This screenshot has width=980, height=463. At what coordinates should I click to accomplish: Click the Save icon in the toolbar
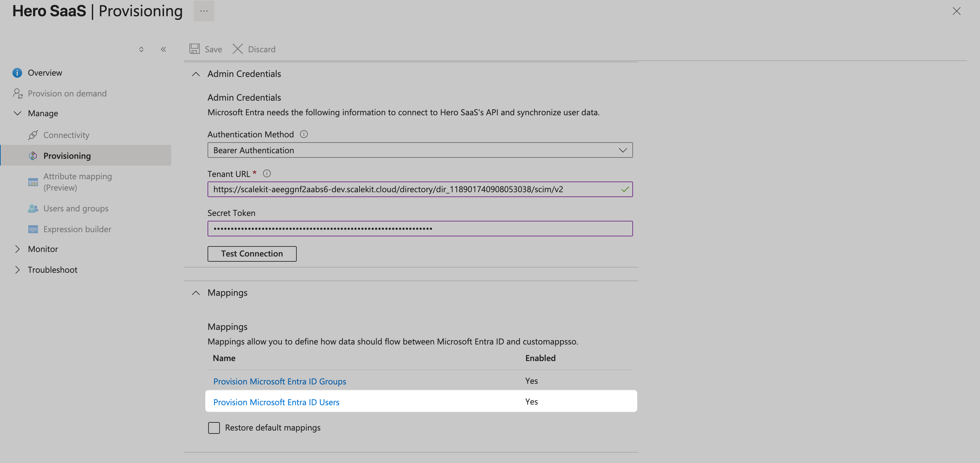coord(194,49)
